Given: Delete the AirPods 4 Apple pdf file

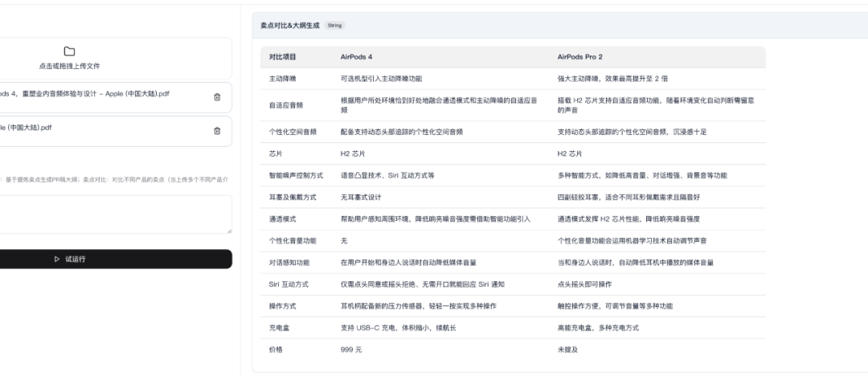Looking at the screenshot, I should (217, 97).
